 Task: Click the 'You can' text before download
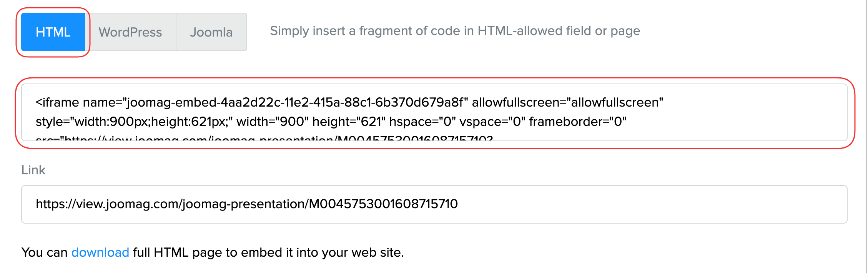44,252
